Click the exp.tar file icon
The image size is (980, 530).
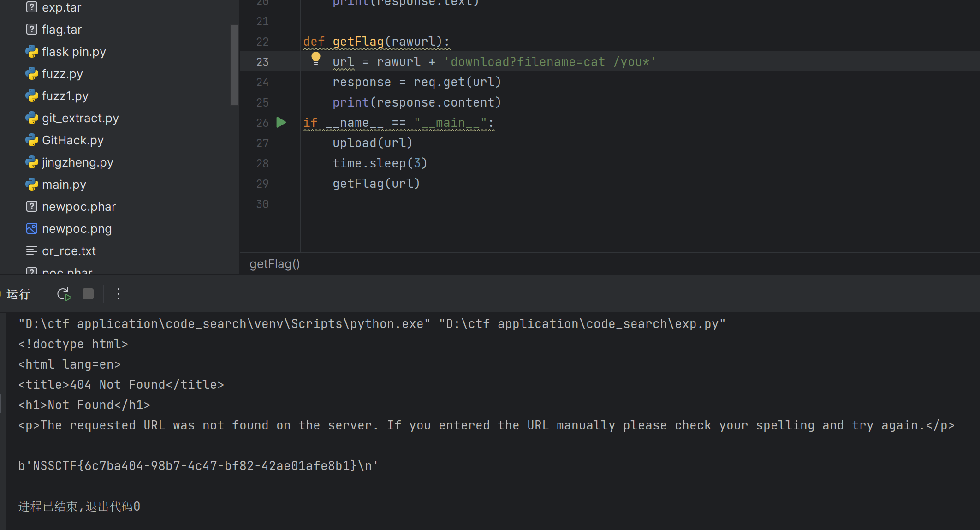(31, 7)
